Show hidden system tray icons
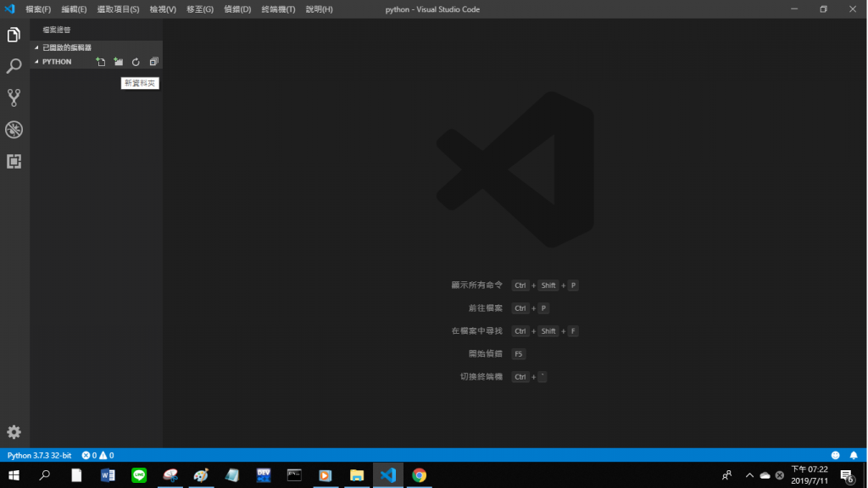868x488 pixels. [749, 475]
